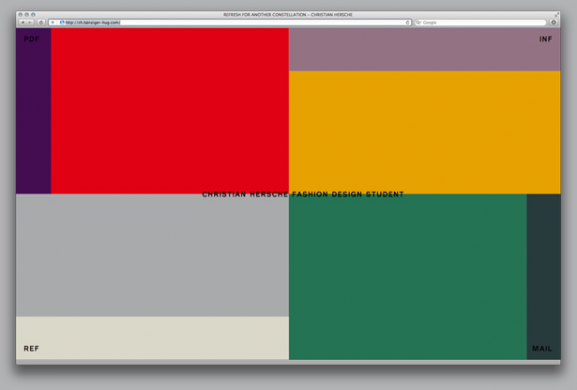Focus the Google search field
This screenshot has width=577, height=390.
click(x=480, y=22)
